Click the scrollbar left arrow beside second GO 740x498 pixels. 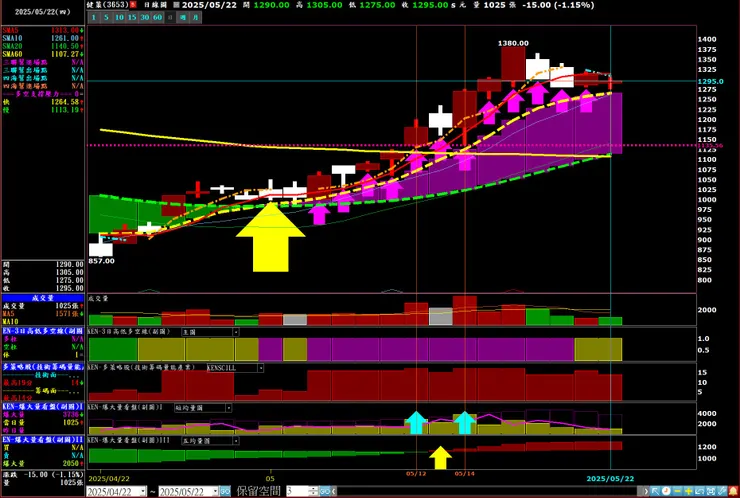click(x=334, y=491)
